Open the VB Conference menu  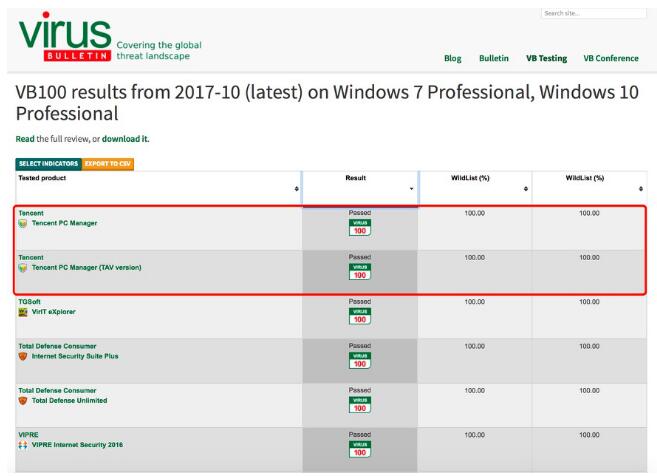point(611,59)
